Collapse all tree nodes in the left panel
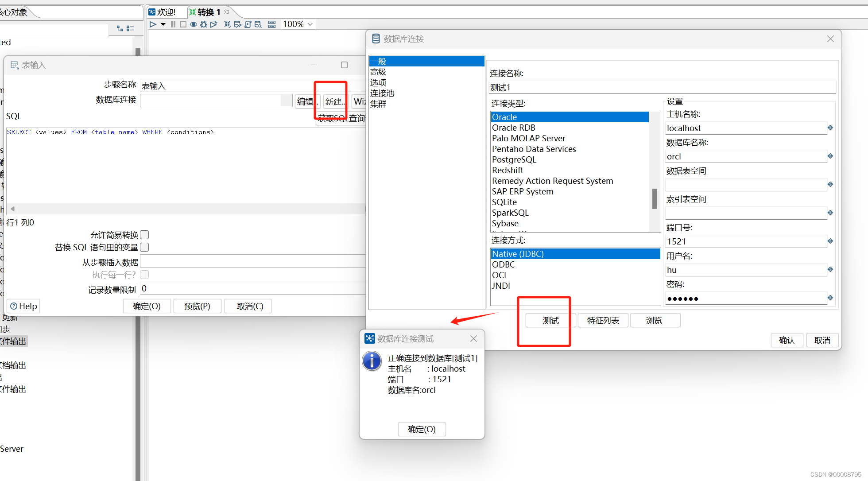868x481 pixels. [130, 28]
